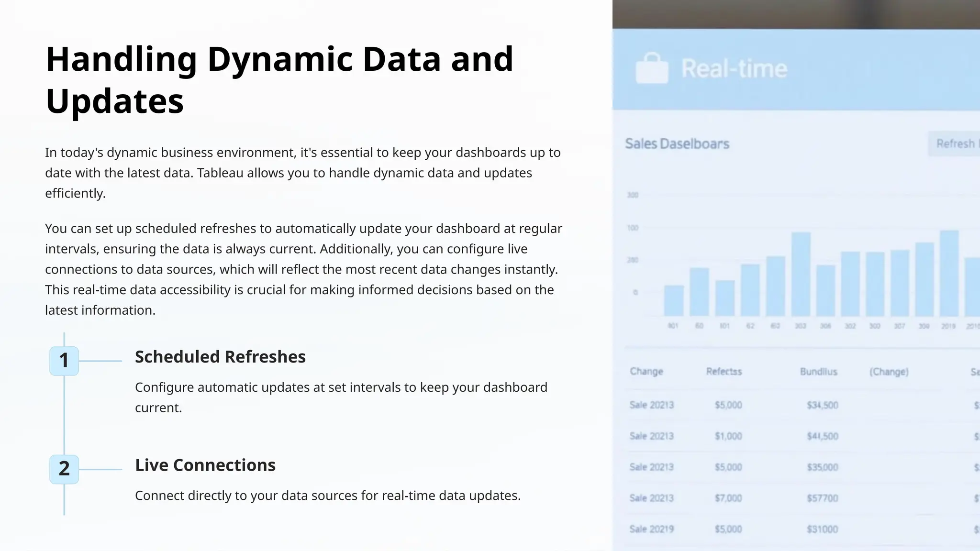980x551 pixels.
Task: Select the Sale 20219 table row
Action: click(x=652, y=529)
